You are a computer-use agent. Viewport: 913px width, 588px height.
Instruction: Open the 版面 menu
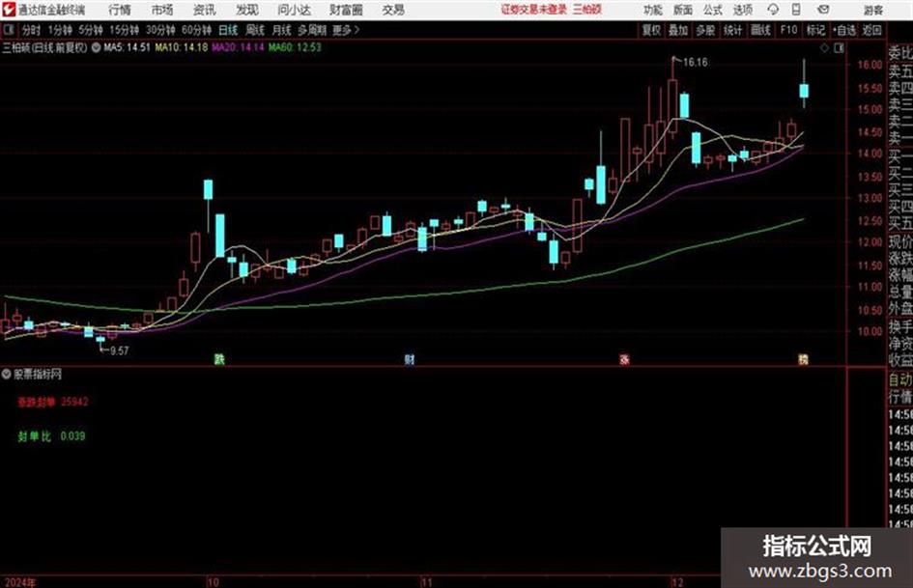coord(682,10)
